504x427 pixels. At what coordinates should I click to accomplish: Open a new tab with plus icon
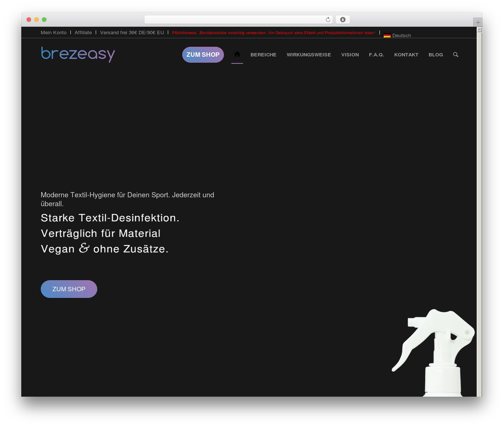pyautogui.click(x=478, y=22)
